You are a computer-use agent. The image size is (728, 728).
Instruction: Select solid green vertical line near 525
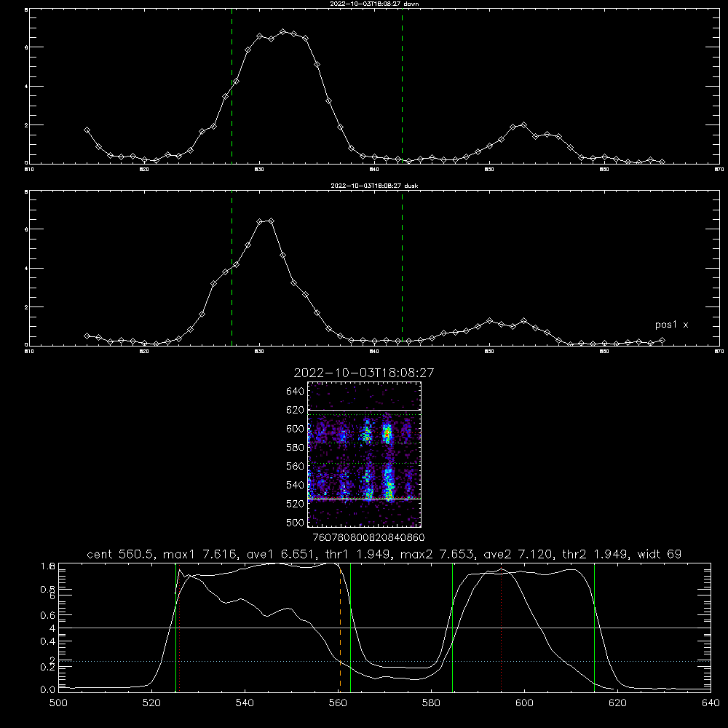pos(175,628)
